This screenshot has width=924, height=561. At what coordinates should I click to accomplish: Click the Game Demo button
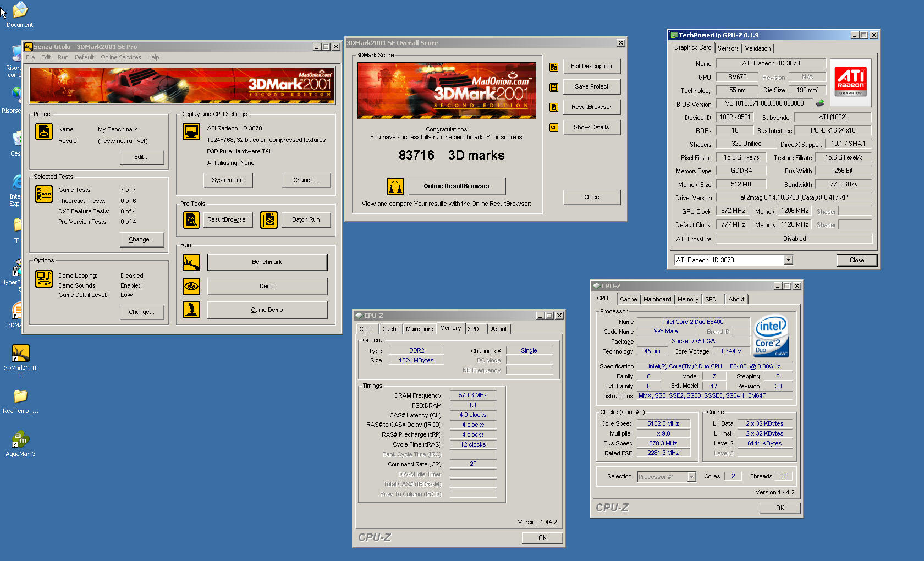[x=267, y=310]
